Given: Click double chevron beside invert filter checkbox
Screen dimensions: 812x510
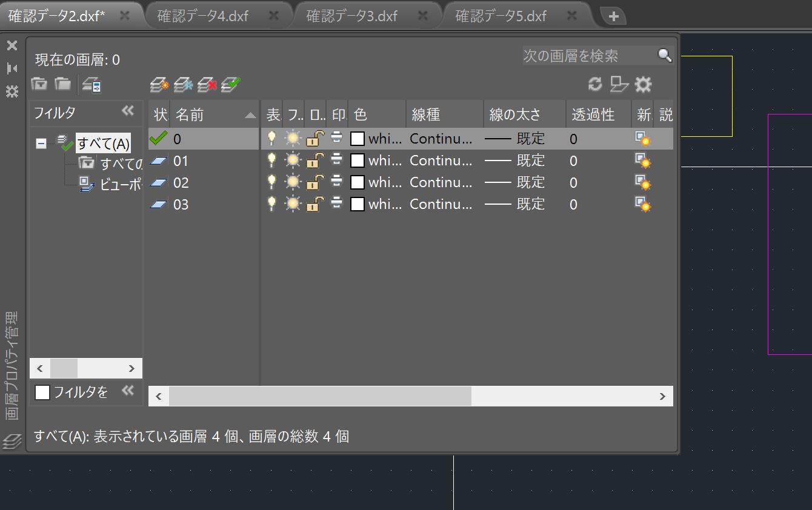Looking at the screenshot, I should (128, 391).
